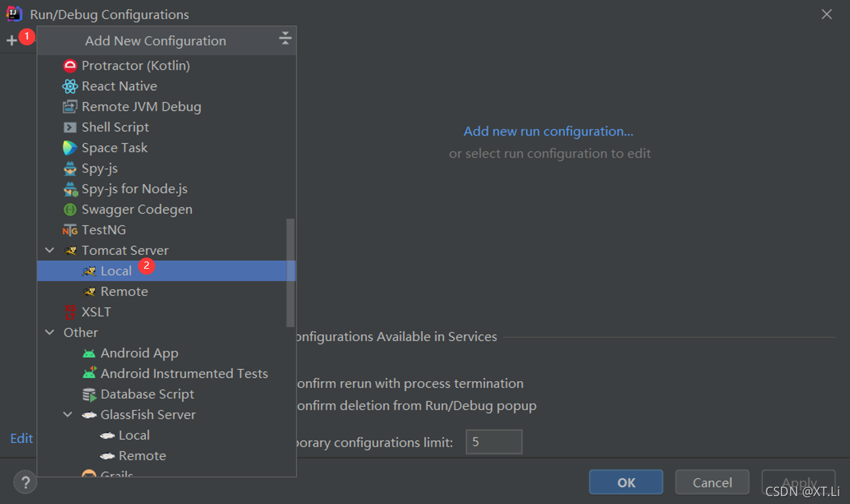Screen dimensions: 850x504
Task: Click the Apply button
Action: [x=799, y=482]
